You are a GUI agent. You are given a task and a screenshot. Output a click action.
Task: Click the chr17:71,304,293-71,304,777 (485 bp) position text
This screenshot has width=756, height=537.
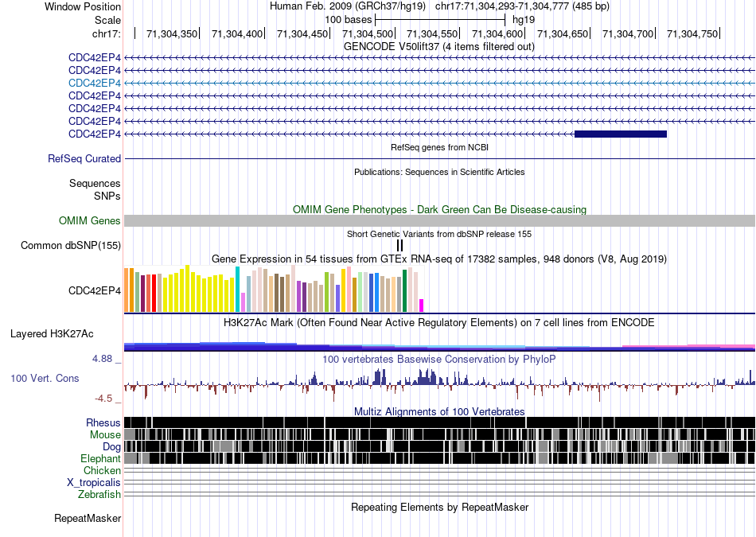point(522,6)
